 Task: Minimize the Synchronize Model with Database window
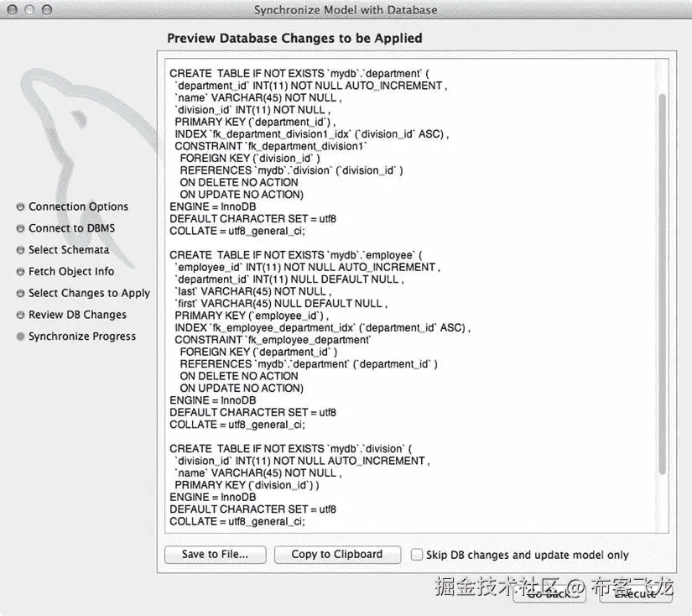click(x=29, y=9)
